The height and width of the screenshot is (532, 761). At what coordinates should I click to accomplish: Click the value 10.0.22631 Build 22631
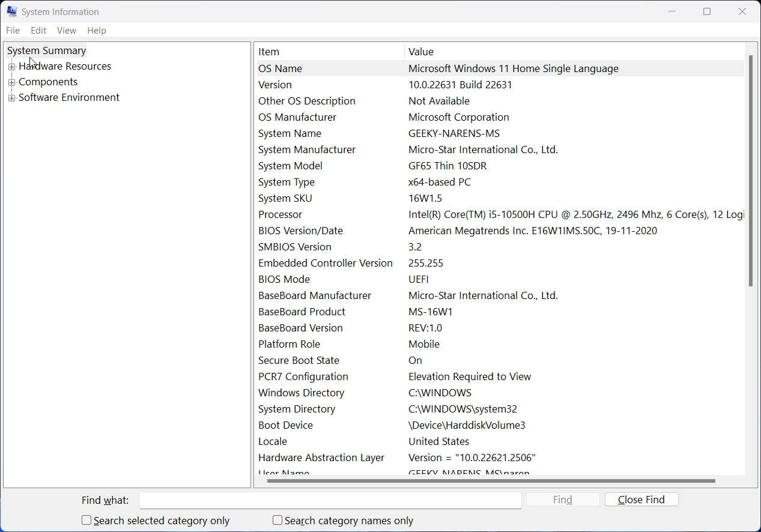pyautogui.click(x=460, y=85)
